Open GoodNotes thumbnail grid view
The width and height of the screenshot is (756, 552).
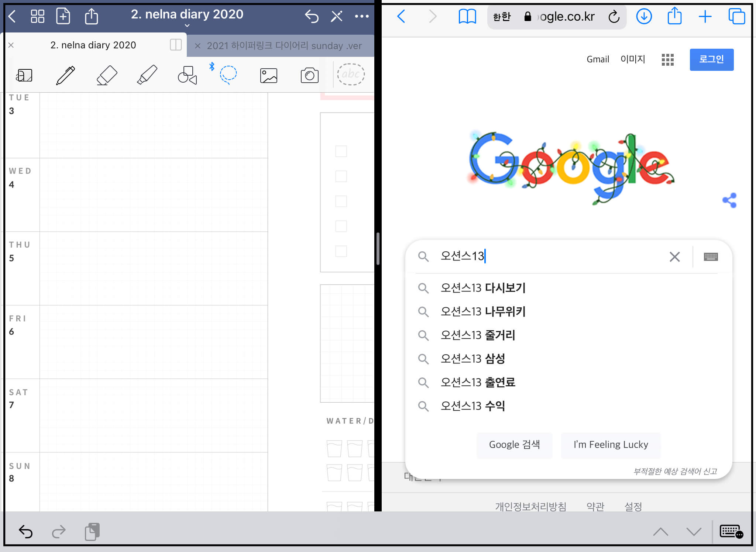coord(37,16)
